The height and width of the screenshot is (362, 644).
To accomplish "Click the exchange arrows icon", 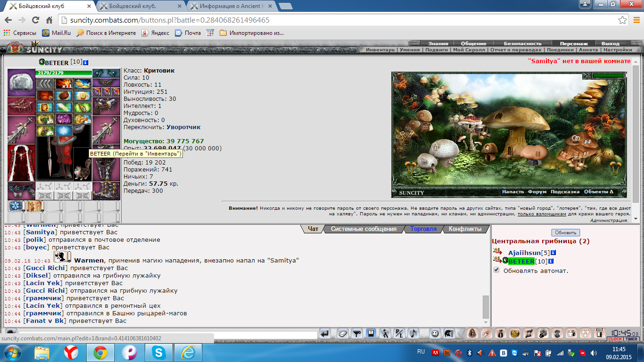I will (x=529, y=334).
